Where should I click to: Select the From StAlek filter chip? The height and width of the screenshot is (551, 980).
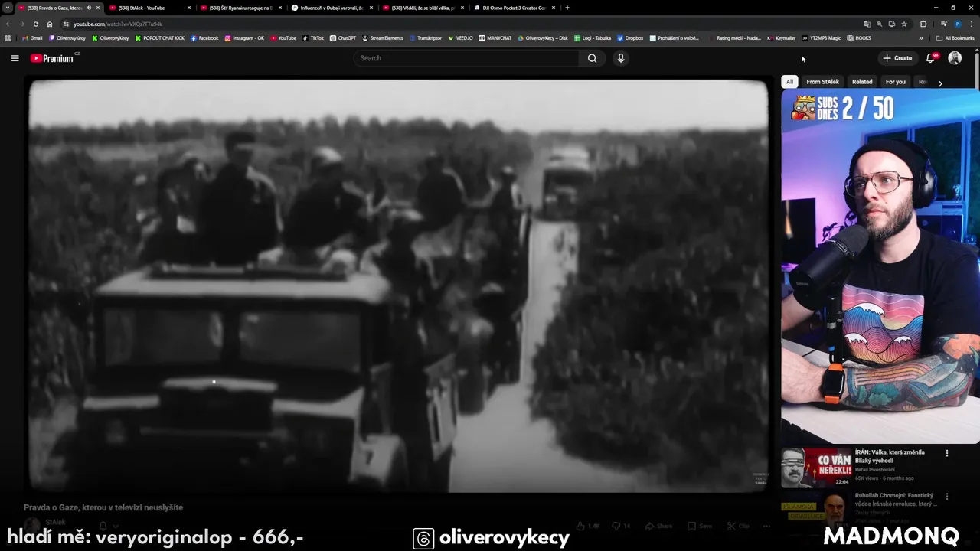point(822,82)
